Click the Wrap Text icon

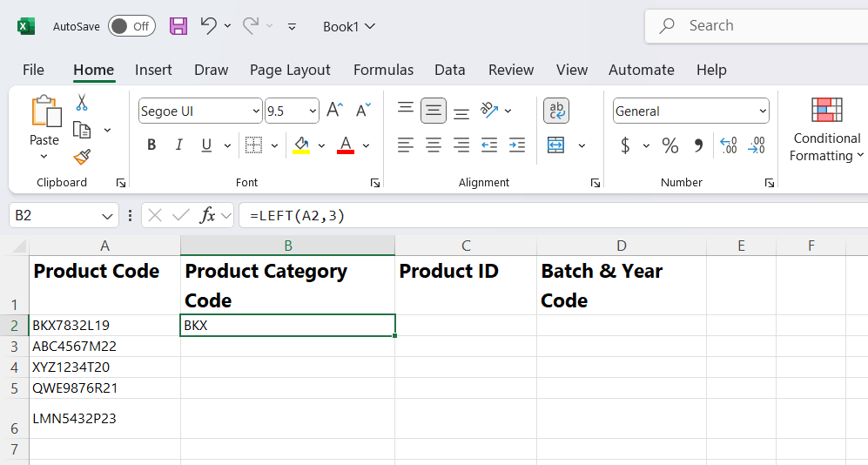click(556, 111)
